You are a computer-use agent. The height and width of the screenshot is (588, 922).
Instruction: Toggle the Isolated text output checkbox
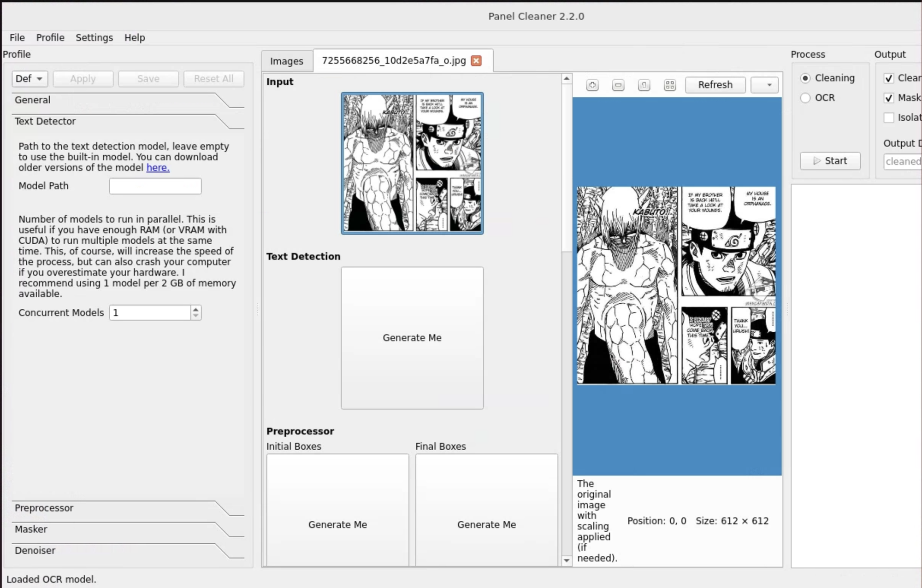[x=889, y=118]
